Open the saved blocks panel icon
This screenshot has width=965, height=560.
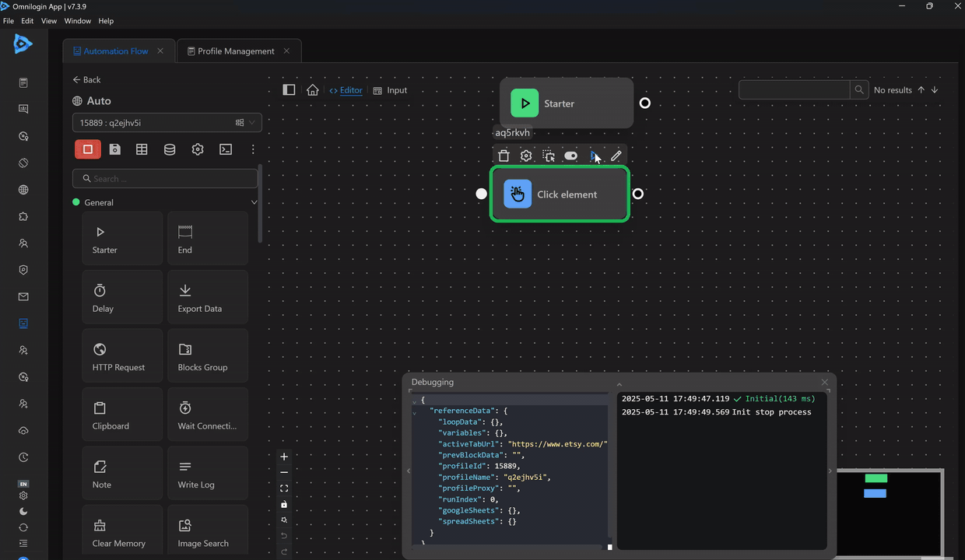point(114,149)
